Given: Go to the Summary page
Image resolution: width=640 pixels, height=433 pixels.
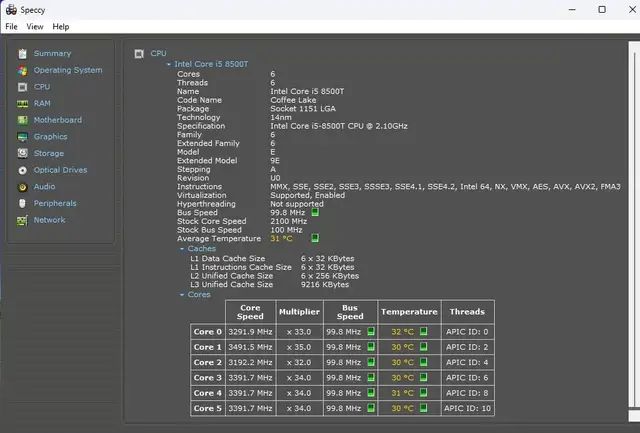Looking at the screenshot, I should pos(52,53).
